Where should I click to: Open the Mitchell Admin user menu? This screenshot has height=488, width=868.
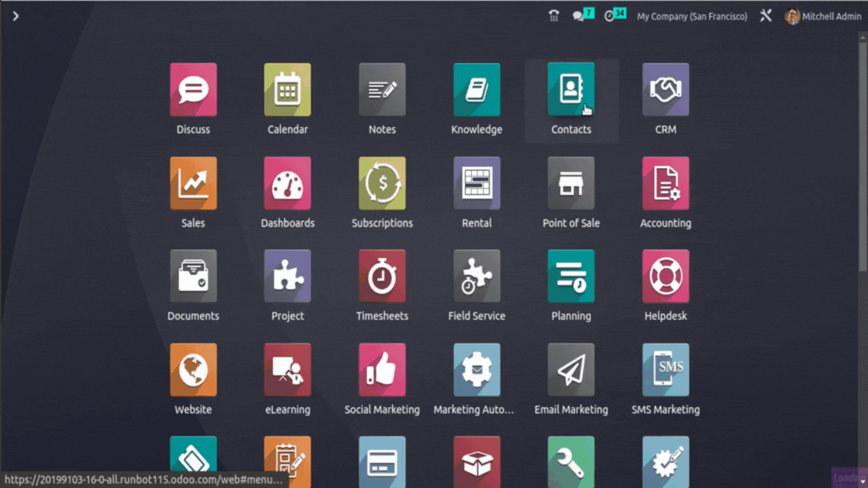click(x=823, y=16)
